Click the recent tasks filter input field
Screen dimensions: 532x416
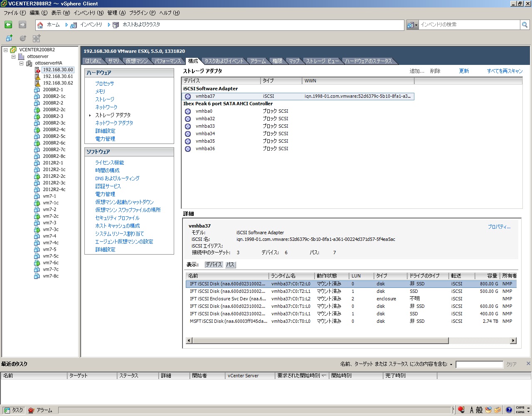[479, 364]
